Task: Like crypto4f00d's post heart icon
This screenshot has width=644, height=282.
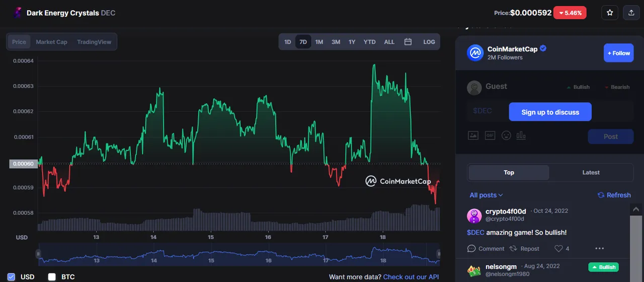Action: (x=558, y=249)
